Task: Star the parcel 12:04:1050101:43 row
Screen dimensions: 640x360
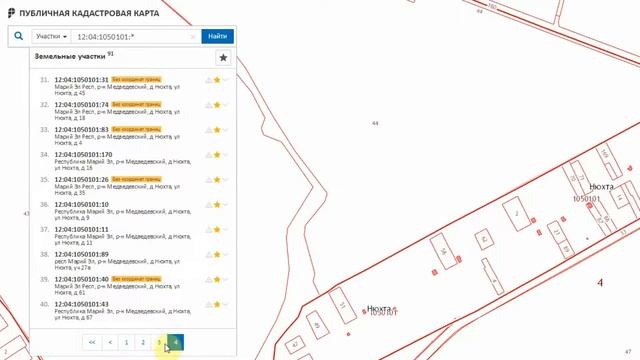Action: coord(217,304)
